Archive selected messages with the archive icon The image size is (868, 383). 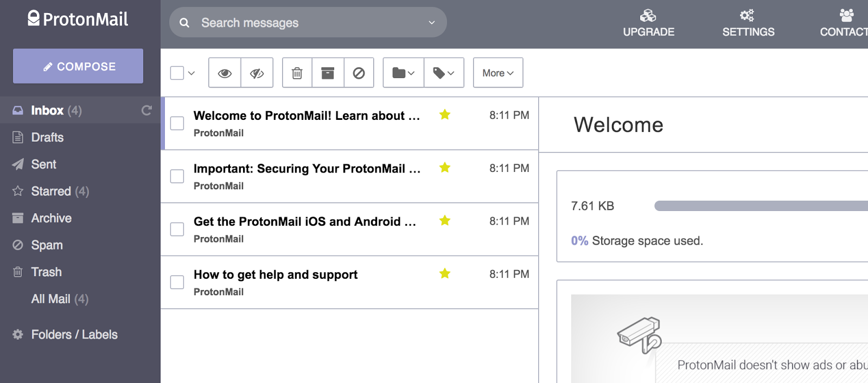(x=328, y=73)
